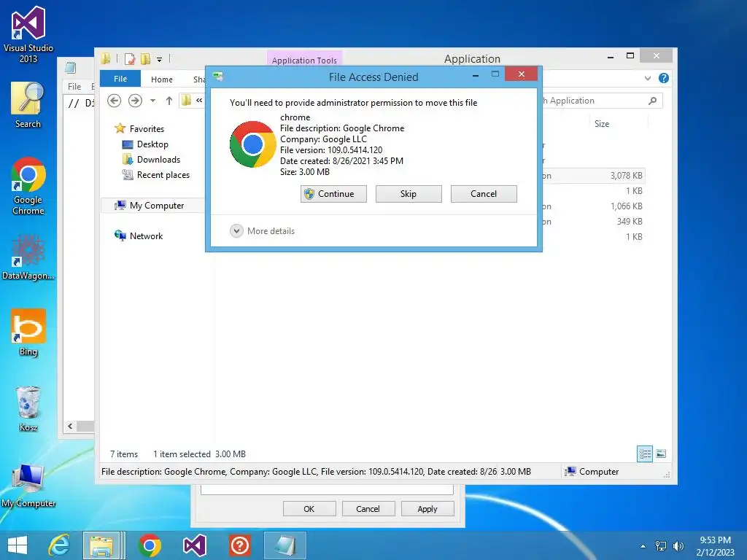This screenshot has height=560, width=747.
Task: Open the Kosz recycle bin
Action: [x=28, y=408]
